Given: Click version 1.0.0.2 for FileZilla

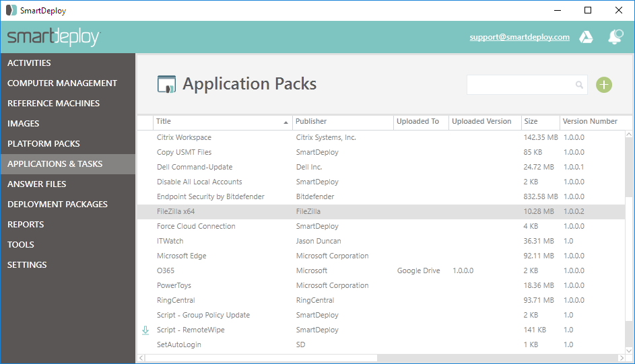Looking at the screenshot, I should (574, 211).
